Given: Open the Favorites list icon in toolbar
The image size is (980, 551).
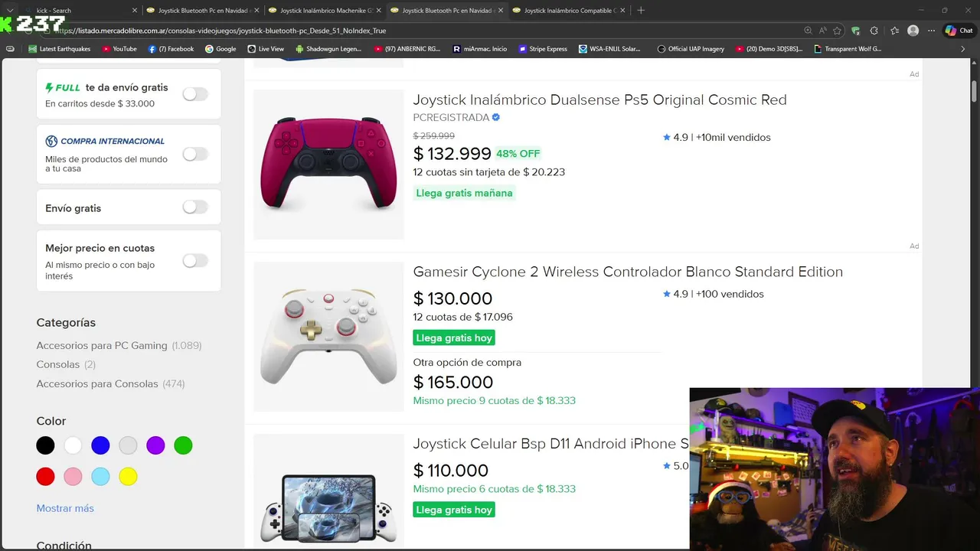Looking at the screenshot, I should click(894, 31).
